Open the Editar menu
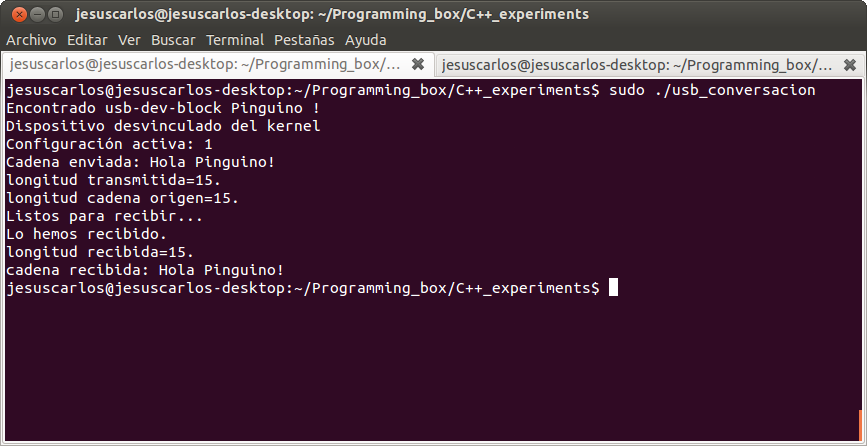867x446 pixels. (87, 40)
